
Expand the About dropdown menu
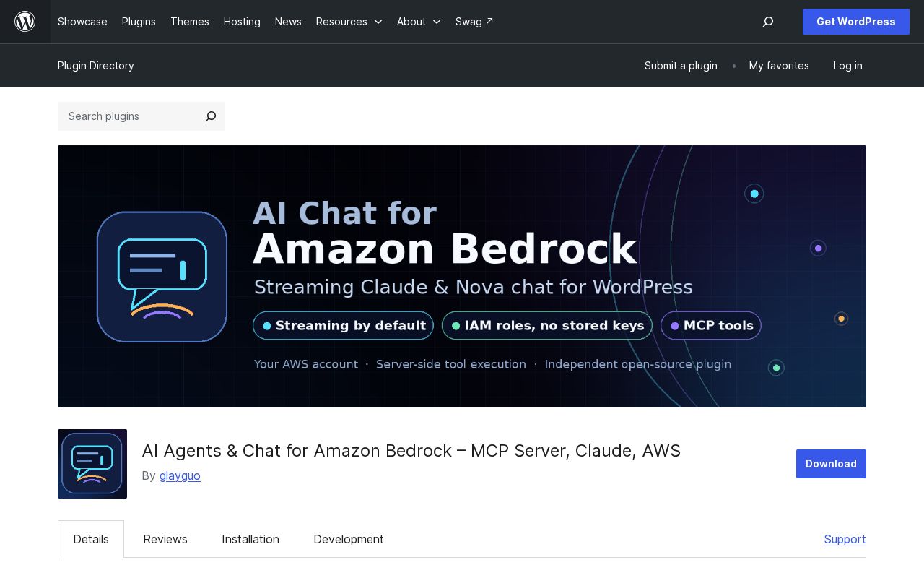pyautogui.click(x=419, y=22)
